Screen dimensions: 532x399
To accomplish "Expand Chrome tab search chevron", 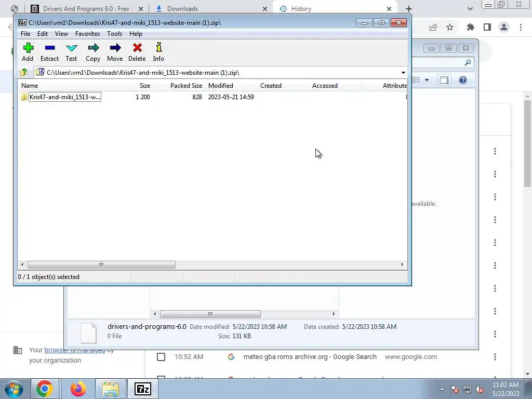I will (470, 9).
